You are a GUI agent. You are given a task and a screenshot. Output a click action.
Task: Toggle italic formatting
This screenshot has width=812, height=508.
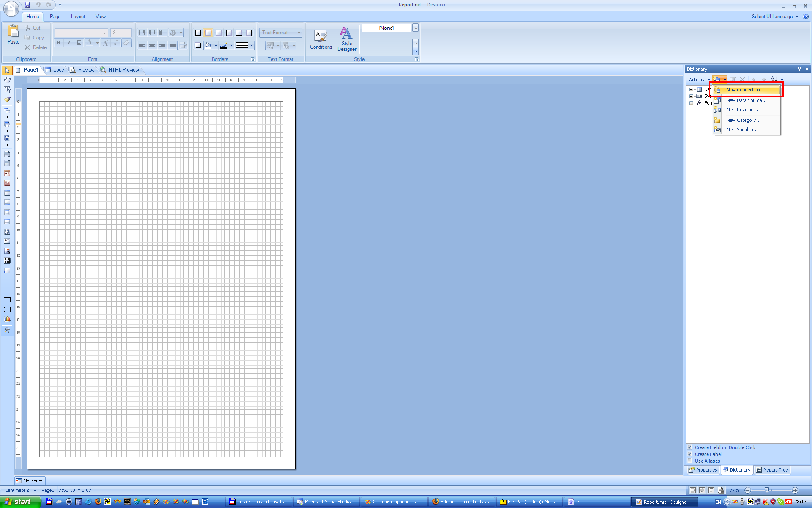tap(69, 43)
